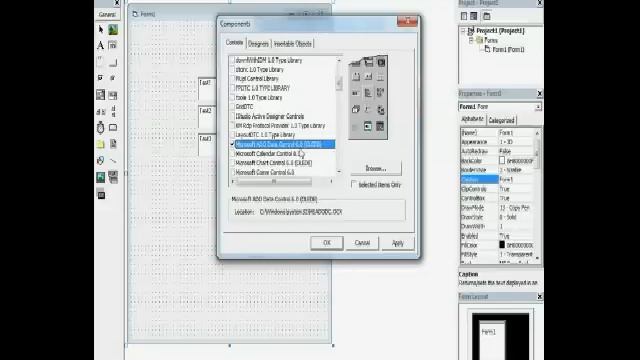Select the CheckBox tool in the toolbox
This screenshot has width=640, height=360.
click(100, 78)
